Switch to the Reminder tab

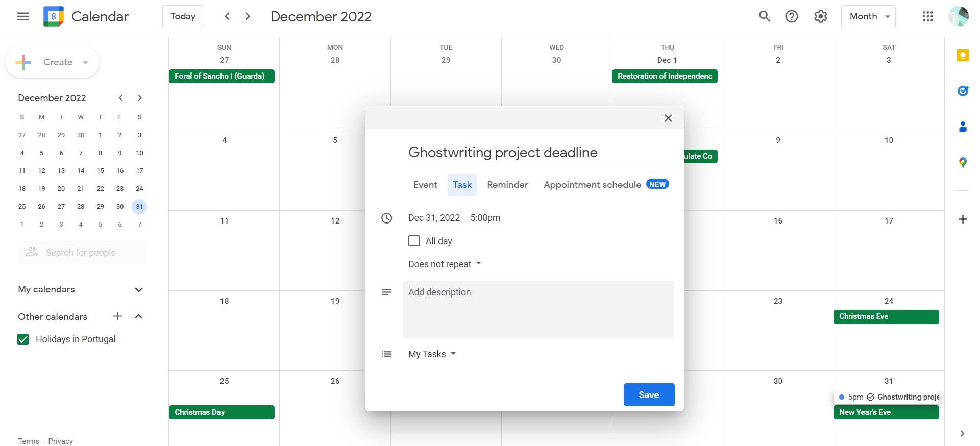(507, 185)
